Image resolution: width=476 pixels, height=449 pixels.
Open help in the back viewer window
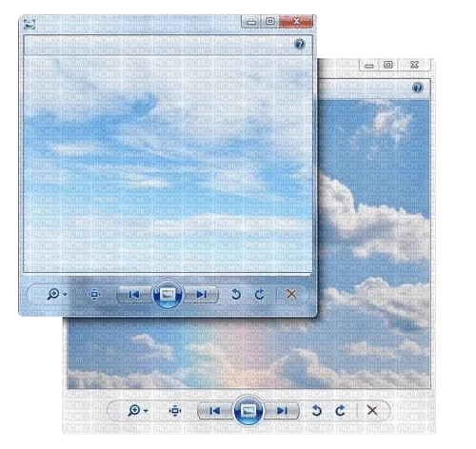418,88
